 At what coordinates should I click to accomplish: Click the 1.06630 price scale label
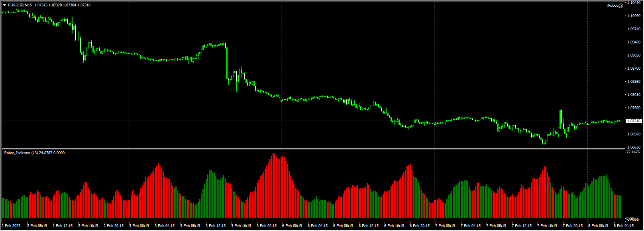coord(634,147)
